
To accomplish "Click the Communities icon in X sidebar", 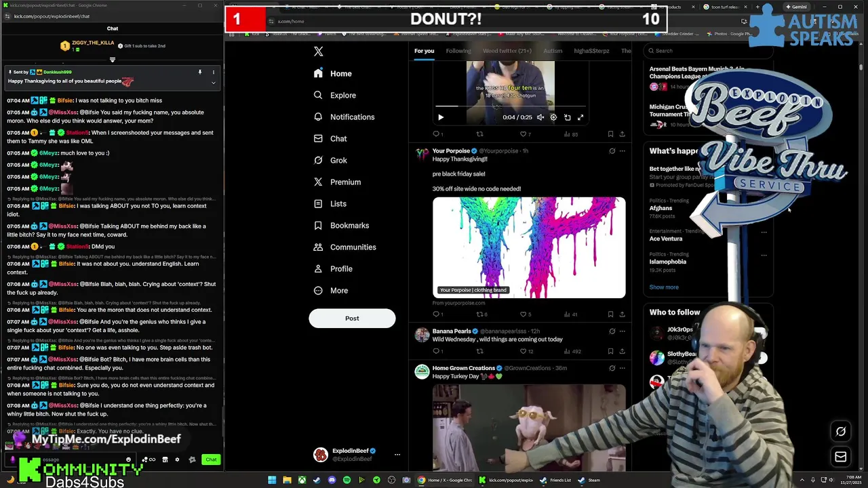I will [x=318, y=247].
